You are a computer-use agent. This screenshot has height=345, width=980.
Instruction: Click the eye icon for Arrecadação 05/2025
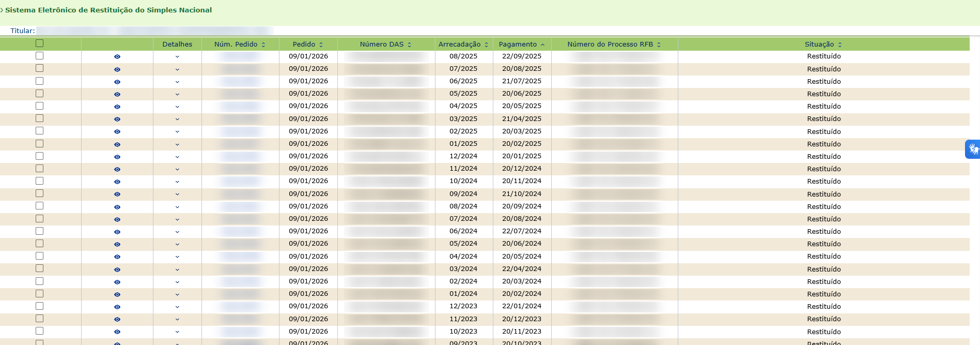(x=117, y=94)
